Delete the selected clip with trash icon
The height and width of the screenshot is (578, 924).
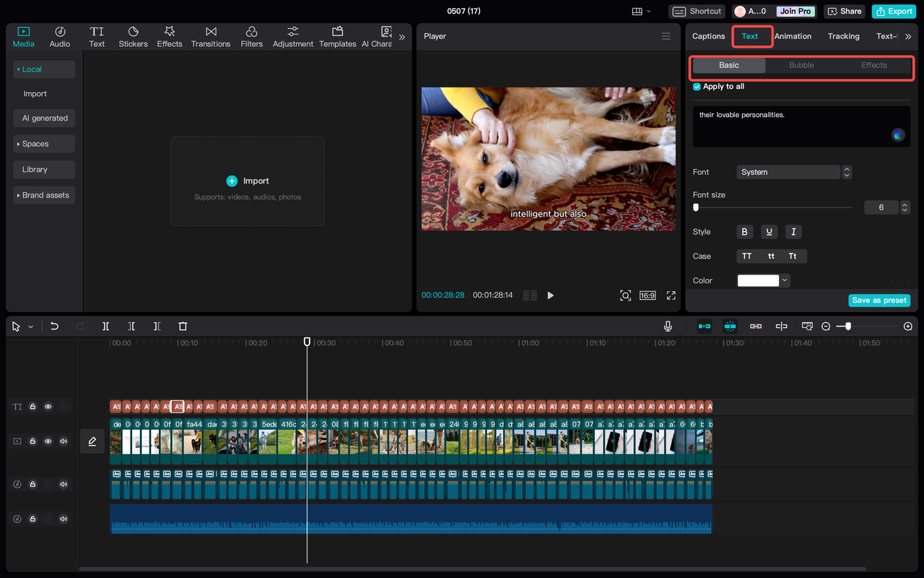183,327
